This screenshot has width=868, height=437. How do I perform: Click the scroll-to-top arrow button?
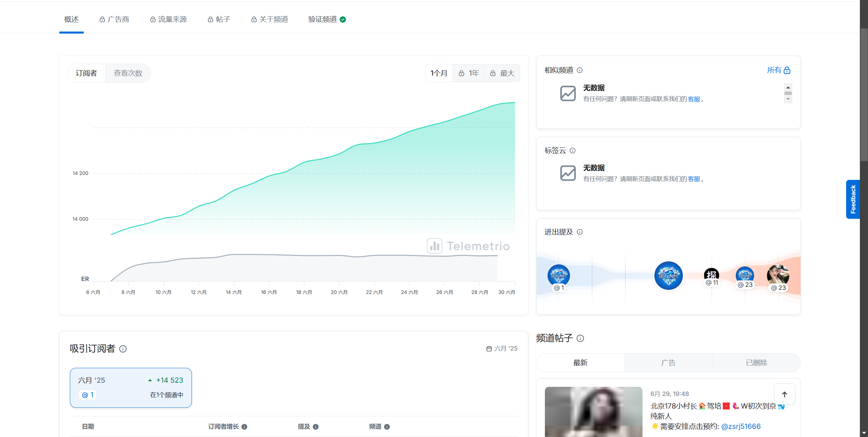[x=785, y=394]
